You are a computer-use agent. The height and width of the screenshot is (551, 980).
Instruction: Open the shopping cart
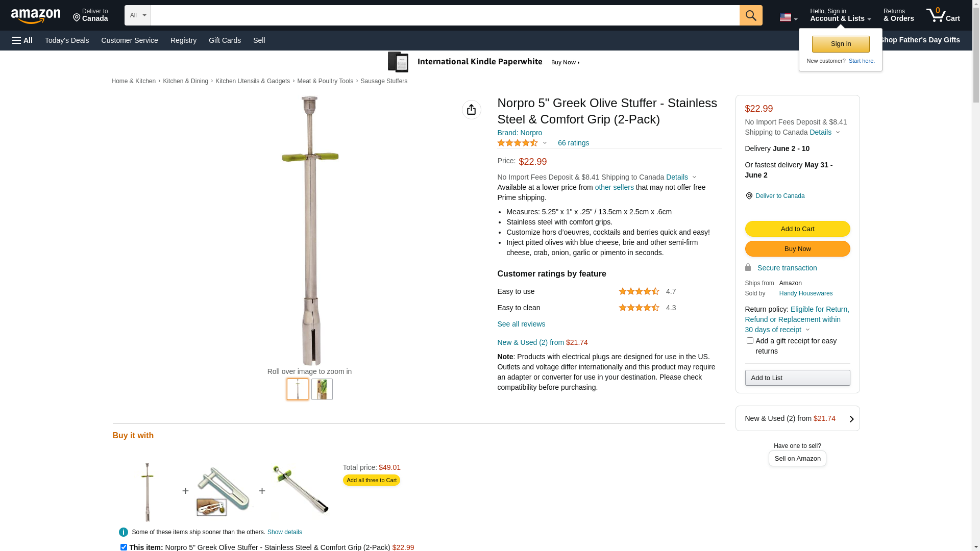pyautogui.click(x=943, y=15)
